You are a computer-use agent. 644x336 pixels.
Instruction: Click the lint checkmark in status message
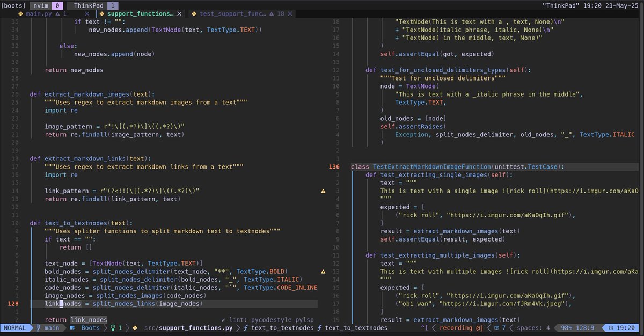pyautogui.click(x=223, y=320)
